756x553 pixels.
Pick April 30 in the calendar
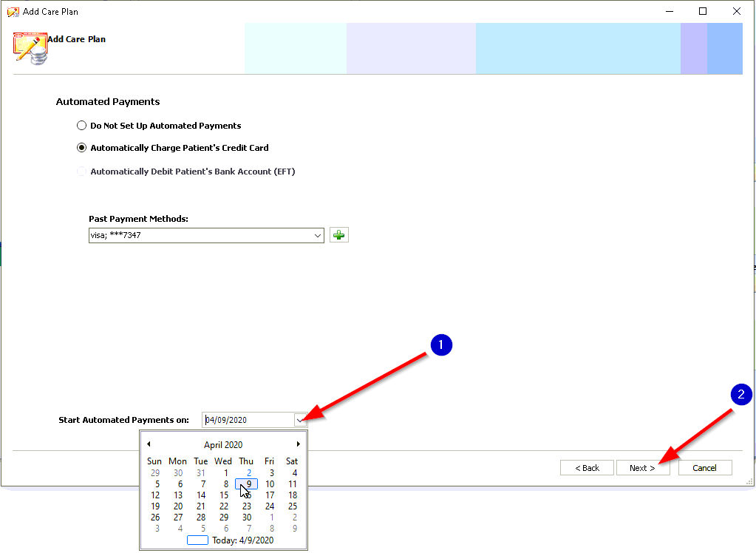[x=246, y=518]
